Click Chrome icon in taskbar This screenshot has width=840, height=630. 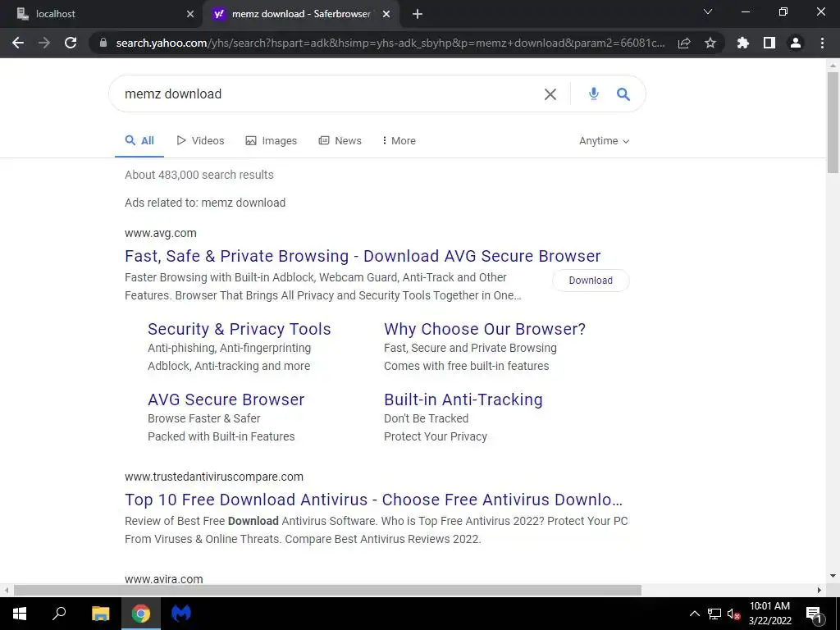click(x=141, y=614)
